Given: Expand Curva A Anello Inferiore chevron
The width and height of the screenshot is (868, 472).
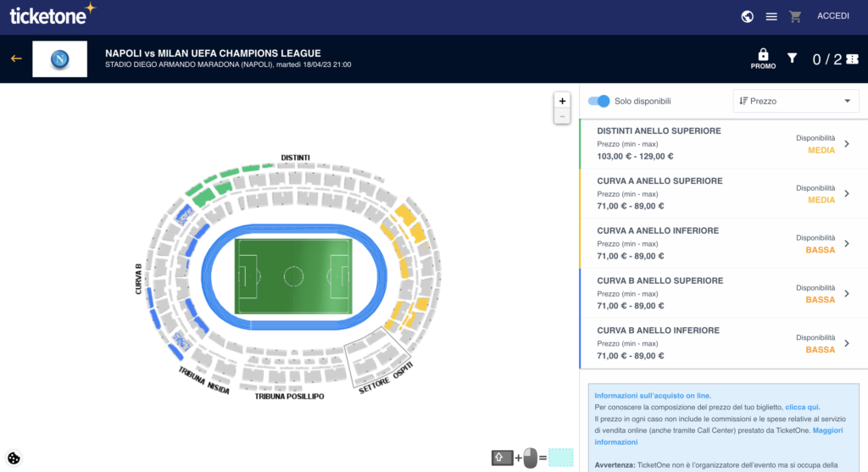Looking at the screenshot, I should pos(847,243).
